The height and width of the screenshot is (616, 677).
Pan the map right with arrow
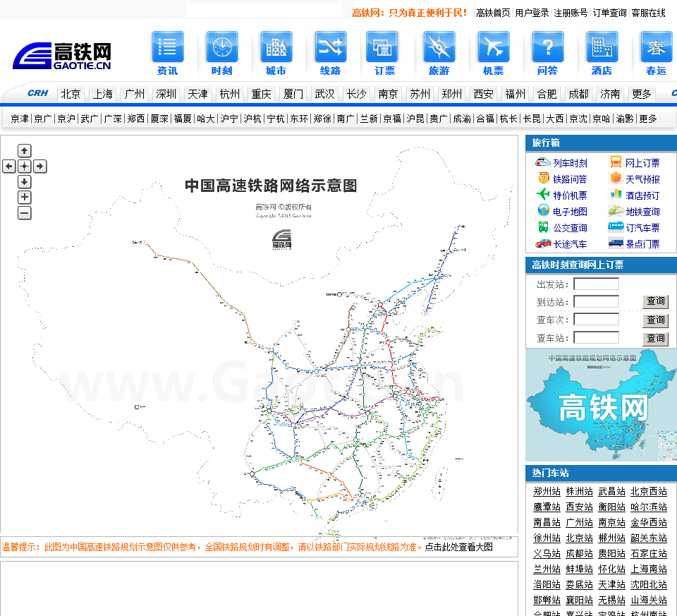(40, 167)
